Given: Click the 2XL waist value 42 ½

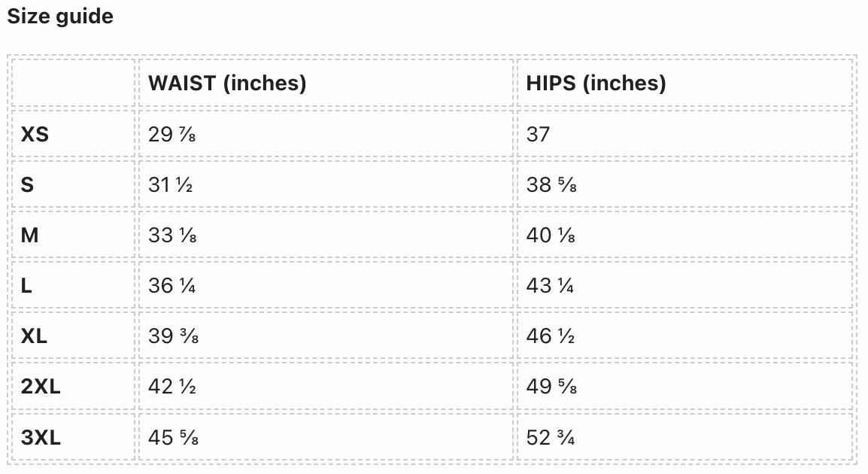Looking at the screenshot, I should point(172,386).
